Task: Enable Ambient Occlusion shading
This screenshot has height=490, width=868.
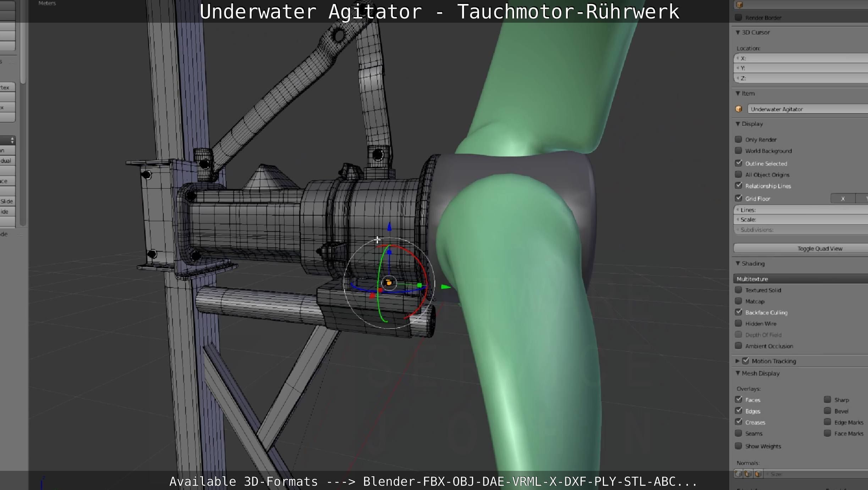Action: click(x=738, y=346)
